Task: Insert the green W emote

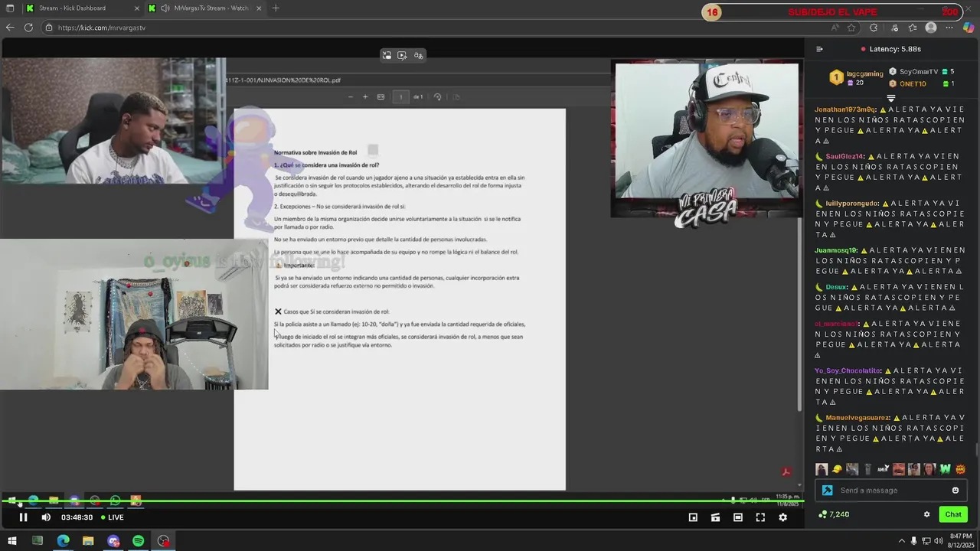Action: 945,469
